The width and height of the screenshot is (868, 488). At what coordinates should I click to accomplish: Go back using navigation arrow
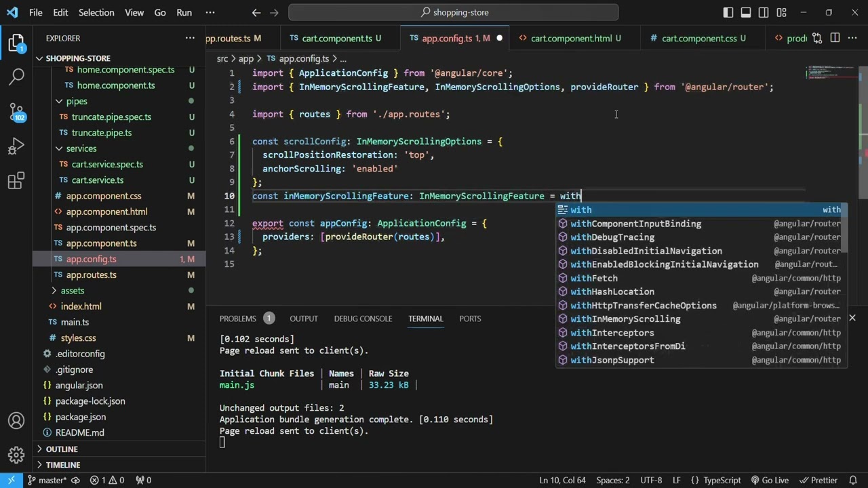(256, 12)
